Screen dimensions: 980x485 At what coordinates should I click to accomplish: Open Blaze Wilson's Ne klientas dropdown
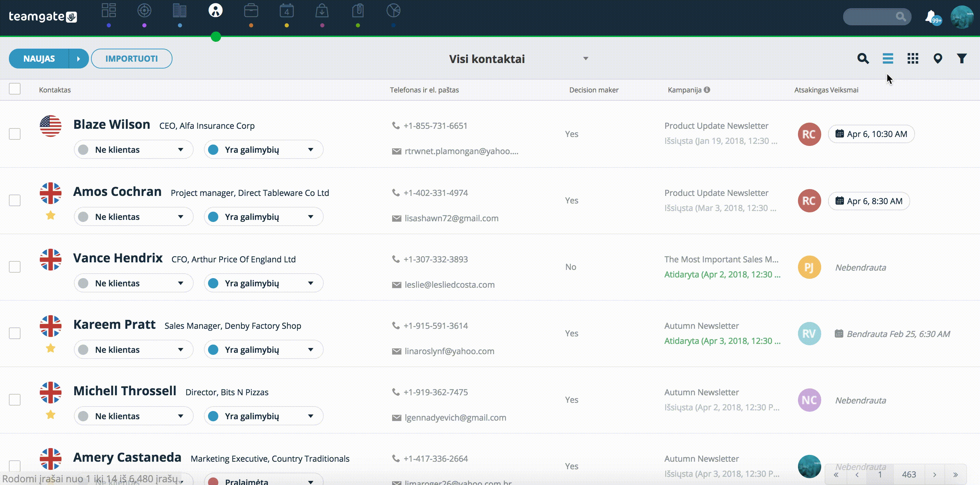(133, 150)
